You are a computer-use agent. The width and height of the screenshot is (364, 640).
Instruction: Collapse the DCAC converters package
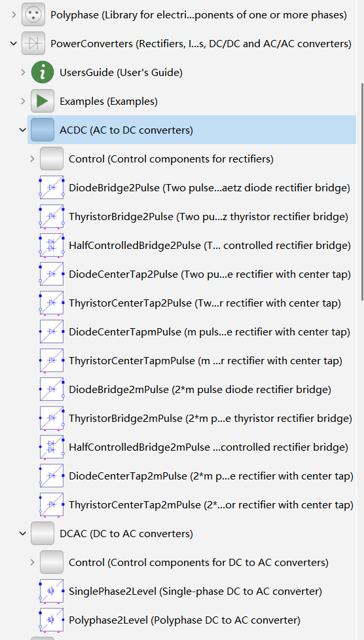click(23, 533)
